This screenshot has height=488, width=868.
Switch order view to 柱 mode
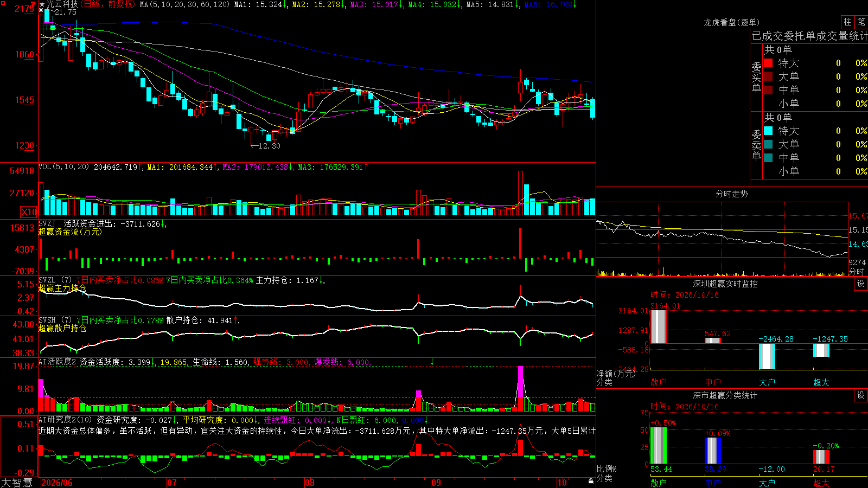pos(847,22)
